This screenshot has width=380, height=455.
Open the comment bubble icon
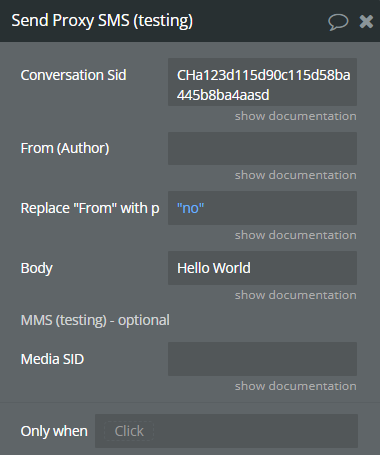338,22
